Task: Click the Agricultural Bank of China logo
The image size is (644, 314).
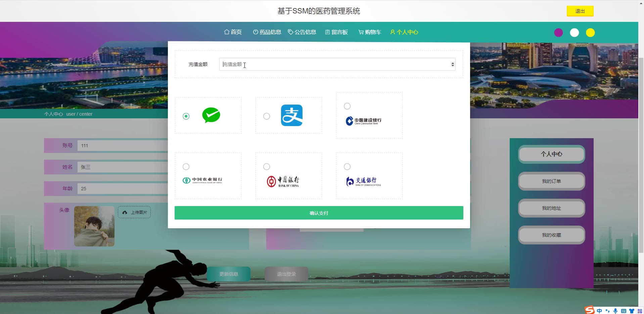Action: tap(202, 180)
